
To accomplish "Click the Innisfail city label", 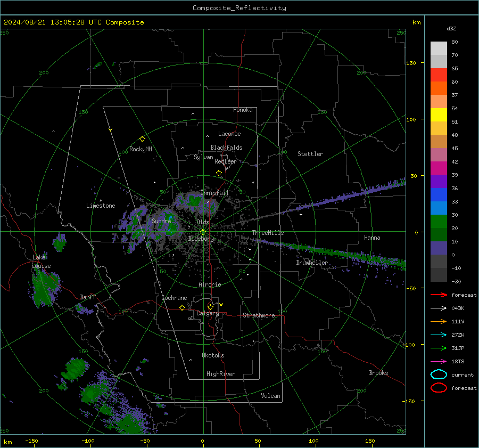I will [x=214, y=193].
